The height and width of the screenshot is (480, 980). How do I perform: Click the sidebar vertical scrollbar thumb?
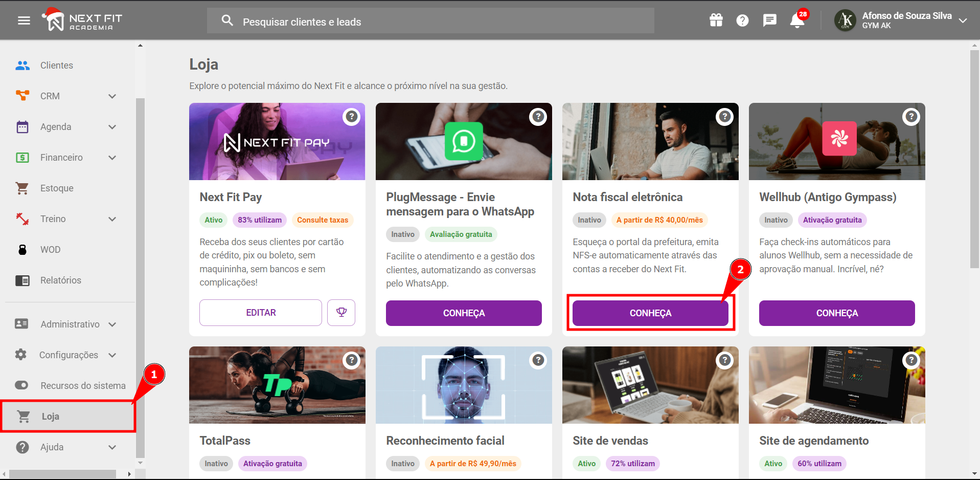(x=140, y=277)
